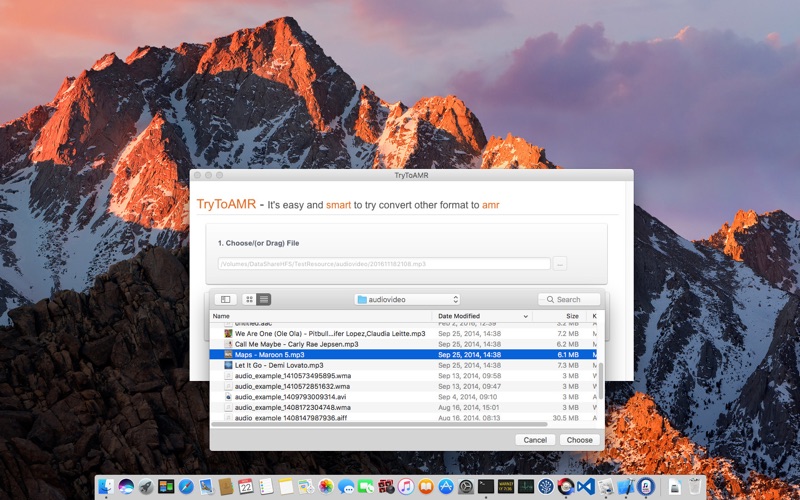
Task: Open Trash from the Dock
Action: point(694,486)
